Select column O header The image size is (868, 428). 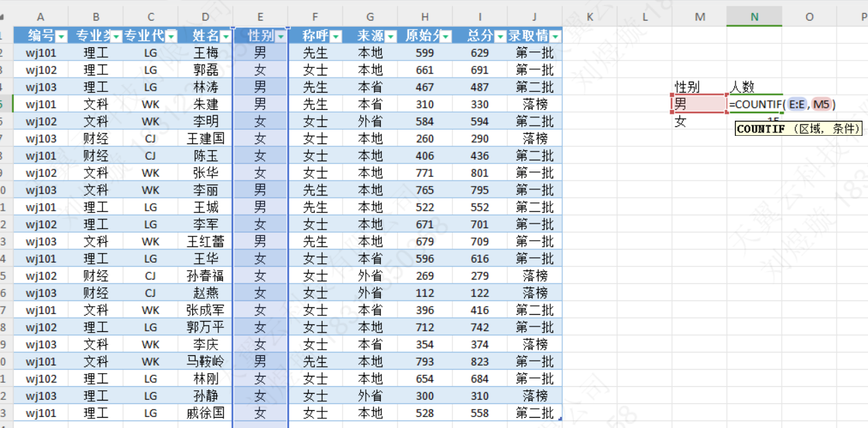click(809, 16)
